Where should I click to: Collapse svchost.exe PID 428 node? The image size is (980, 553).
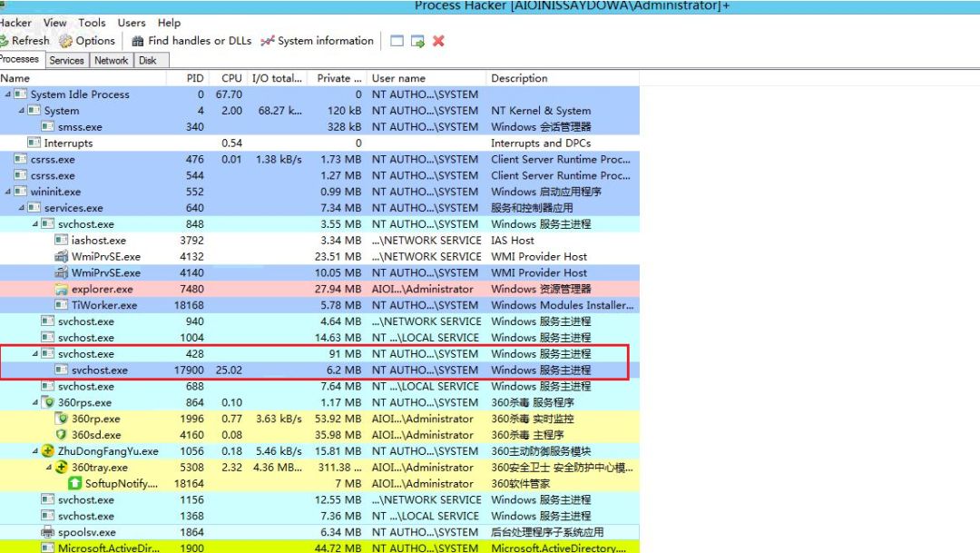35,354
